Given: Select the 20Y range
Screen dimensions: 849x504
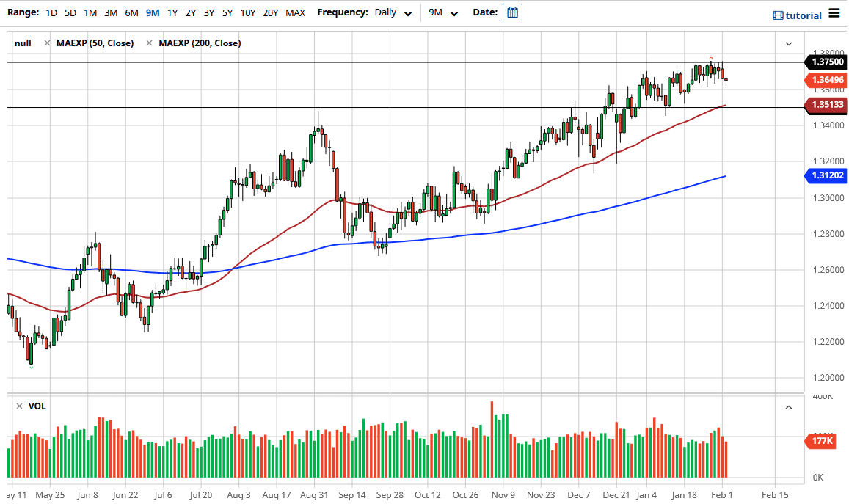Looking at the screenshot, I should click(270, 12).
